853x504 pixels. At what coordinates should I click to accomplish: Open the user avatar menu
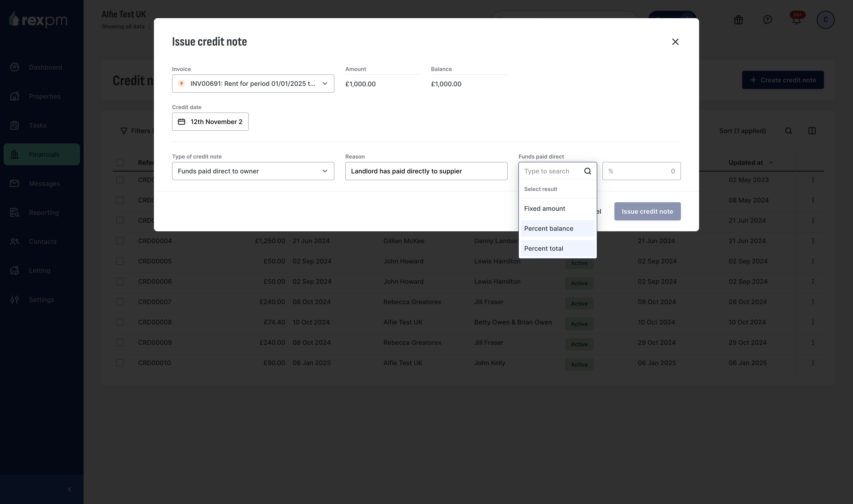(x=826, y=20)
